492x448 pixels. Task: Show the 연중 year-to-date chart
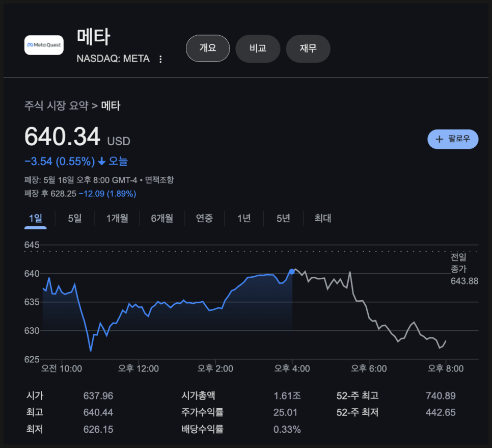(x=204, y=218)
